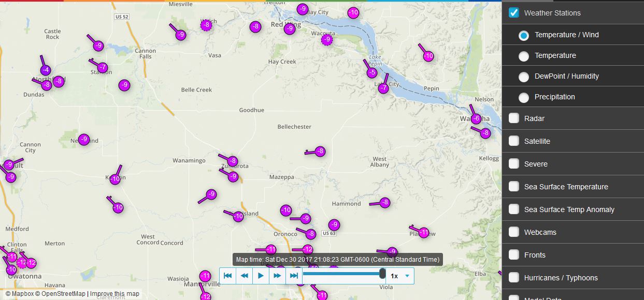Screen dimensions: 644x300
Task: Turn on the Satellite layer checkbox
Action: pyautogui.click(x=514, y=141)
